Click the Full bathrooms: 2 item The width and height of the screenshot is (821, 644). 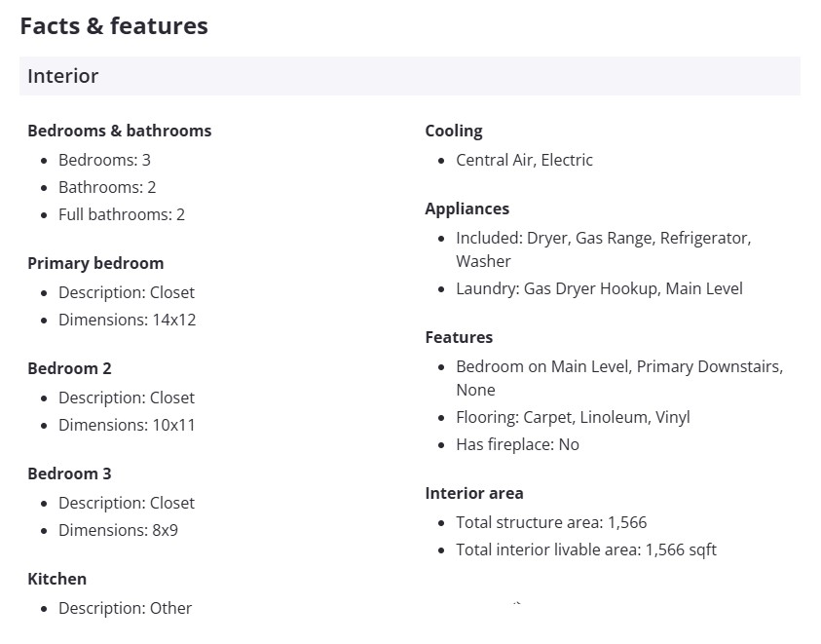click(x=121, y=214)
